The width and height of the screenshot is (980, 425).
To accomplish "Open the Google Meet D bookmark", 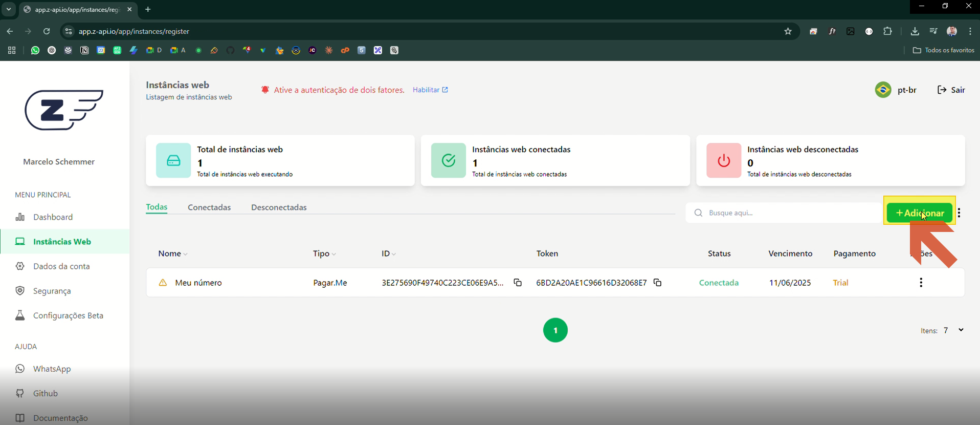I will click(153, 50).
